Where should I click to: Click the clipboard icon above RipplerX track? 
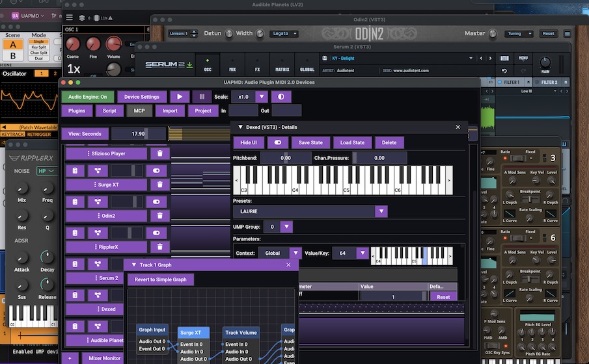75,233
